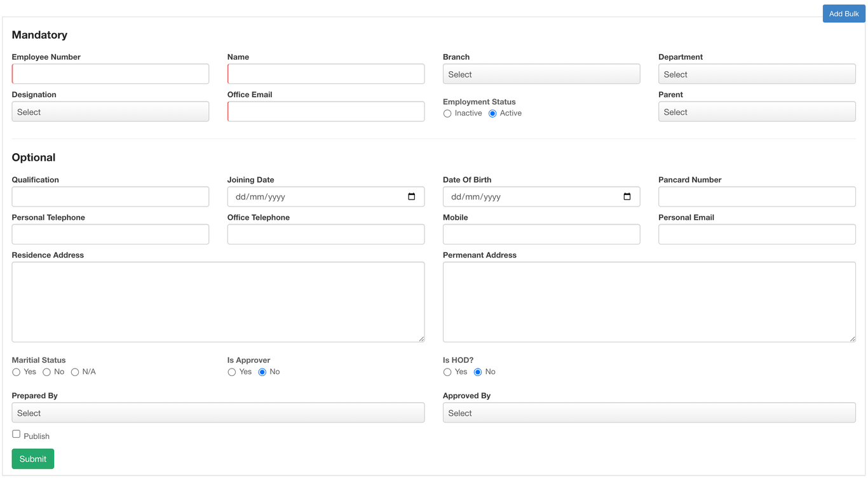
Task: Open the Prepared By dropdown
Action: (x=218, y=412)
